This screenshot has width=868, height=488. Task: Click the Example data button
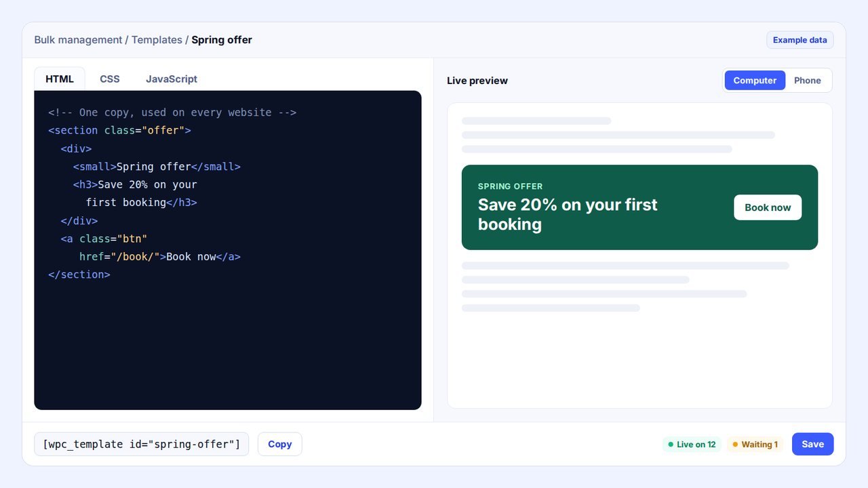[800, 40]
